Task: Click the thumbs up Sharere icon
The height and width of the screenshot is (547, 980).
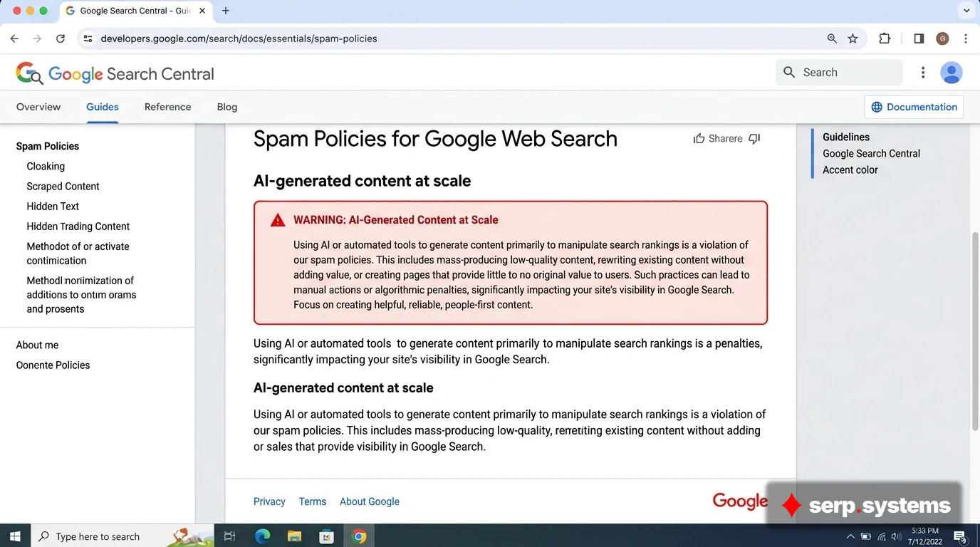Action: (x=699, y=138)
